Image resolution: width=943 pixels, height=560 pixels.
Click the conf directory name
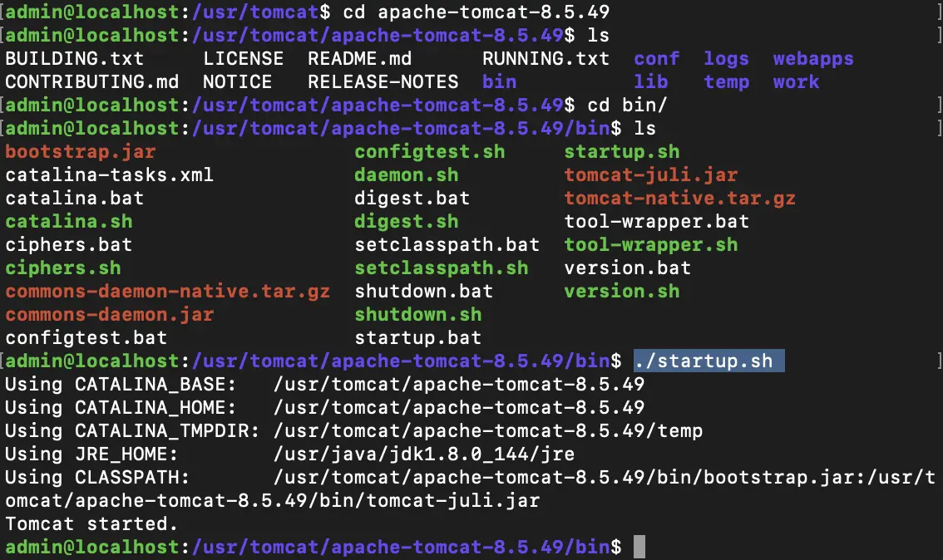pyautogui.click(x=656, y=58)
